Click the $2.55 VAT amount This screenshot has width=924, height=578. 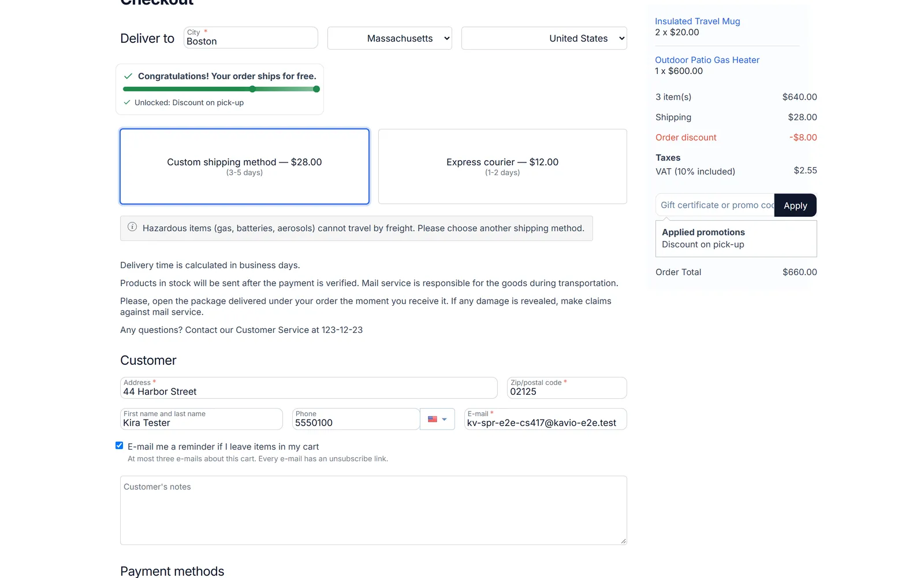(805, 171)
